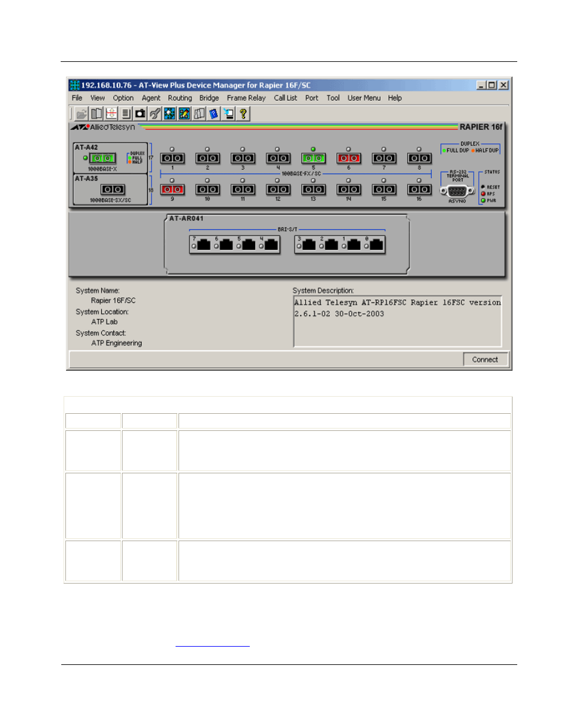This screenshot has height=728, width=562.
Task: Select fiber port 7 on the front panel
Action: (x=384, y=158)
